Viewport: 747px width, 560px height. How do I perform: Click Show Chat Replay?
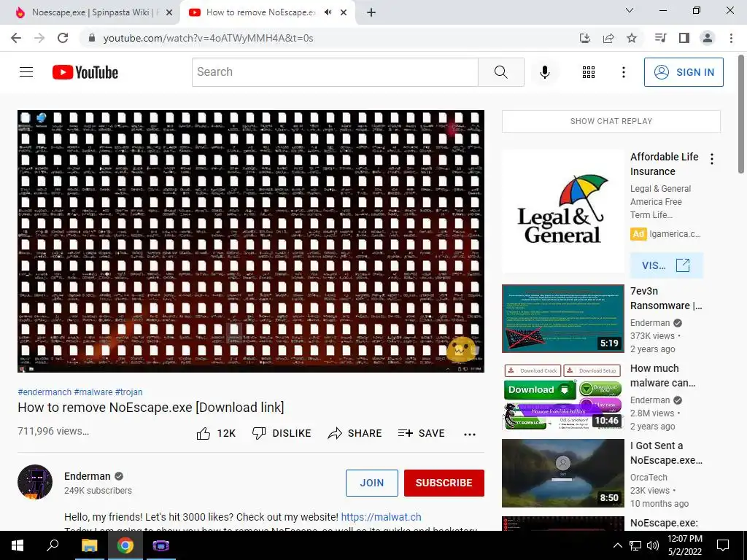click(x=611, y=121)
